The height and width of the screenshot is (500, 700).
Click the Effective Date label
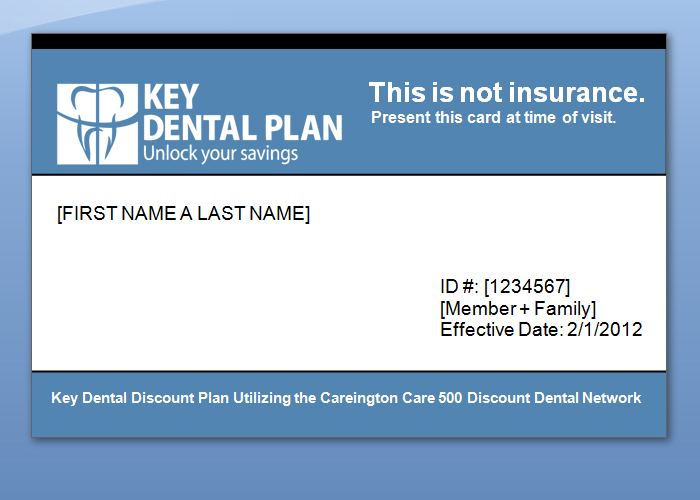(x=502, y=329)
